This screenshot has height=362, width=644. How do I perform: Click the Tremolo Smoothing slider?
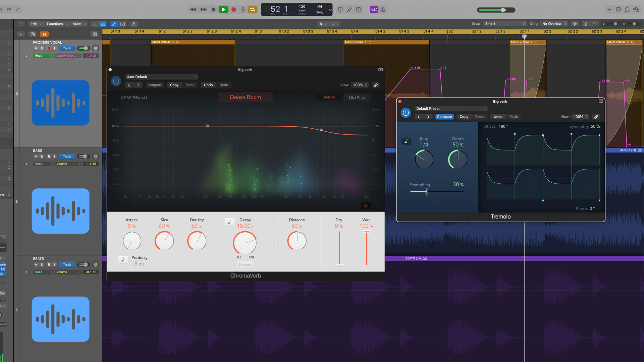coord(437,192)
